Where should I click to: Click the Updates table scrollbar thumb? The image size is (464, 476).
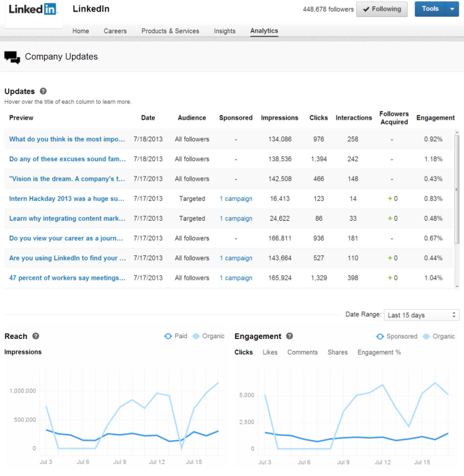click(457, 189)
